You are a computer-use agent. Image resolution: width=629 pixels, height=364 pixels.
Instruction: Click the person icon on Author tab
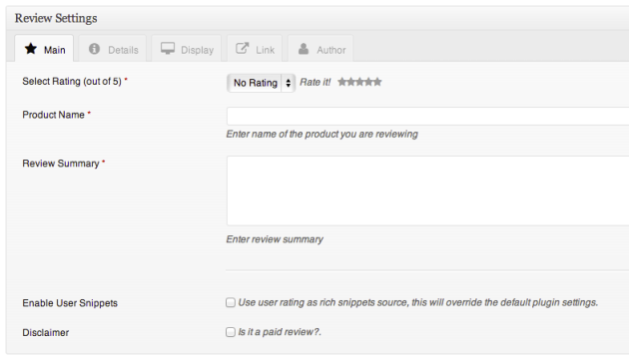coord(304,49)
